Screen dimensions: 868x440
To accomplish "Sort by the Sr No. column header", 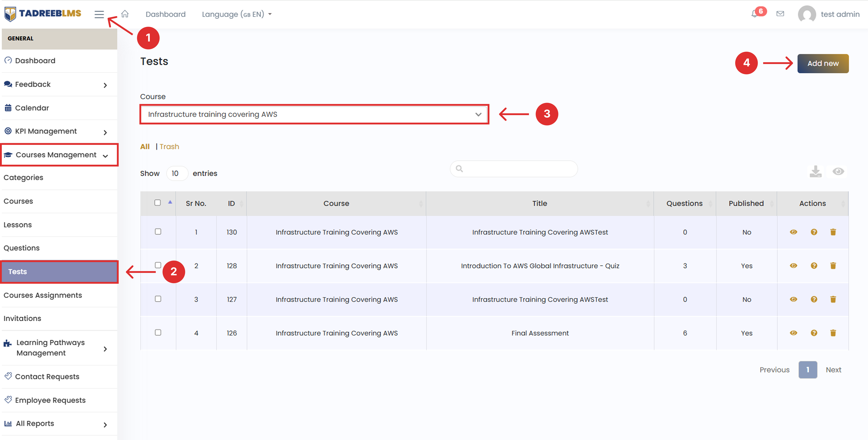I will point(196,204).
